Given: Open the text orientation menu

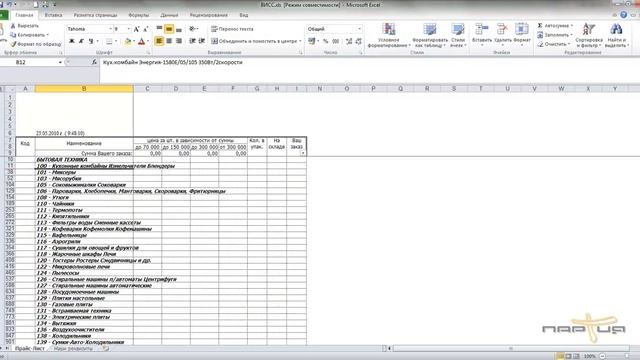Looking at the screenshot, I should [x=193, y=29].
